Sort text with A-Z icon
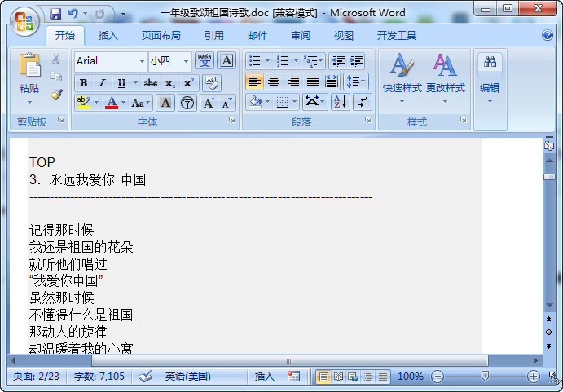 tap(340, 102)
